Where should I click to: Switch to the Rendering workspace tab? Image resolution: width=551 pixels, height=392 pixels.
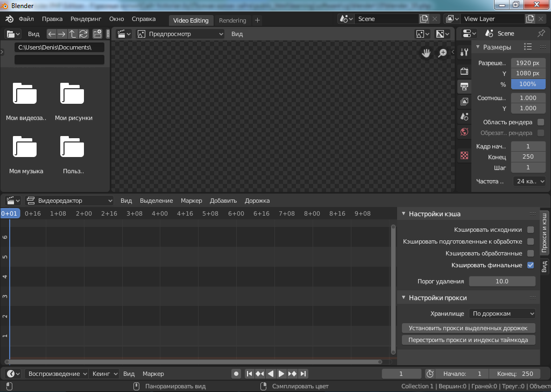tap(232, 20)
